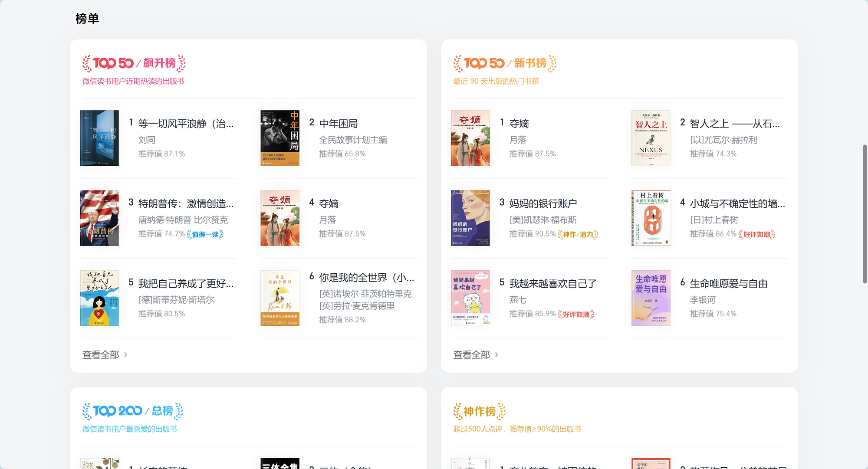Image resolution: width=868 pixels, height=469 pixels.
Task: Open the TOP 200 总榜 ranking badge
Action: pyautogui.click(x=133, y=411)
